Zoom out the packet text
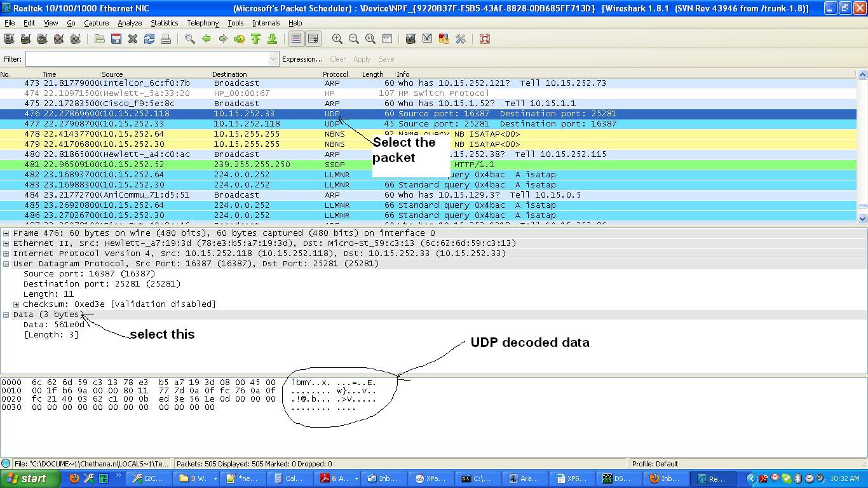 point(354,39)
